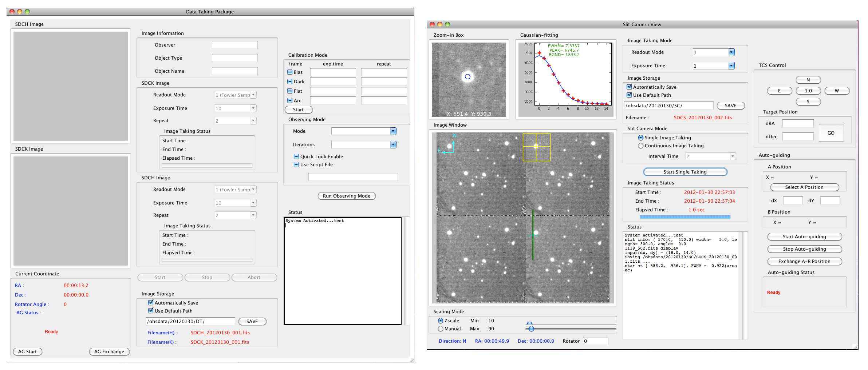Image resolution: width=868 pixels, height=370 pixels.
Task: Move telescope north with N button
Action: [x=808, y=80]
